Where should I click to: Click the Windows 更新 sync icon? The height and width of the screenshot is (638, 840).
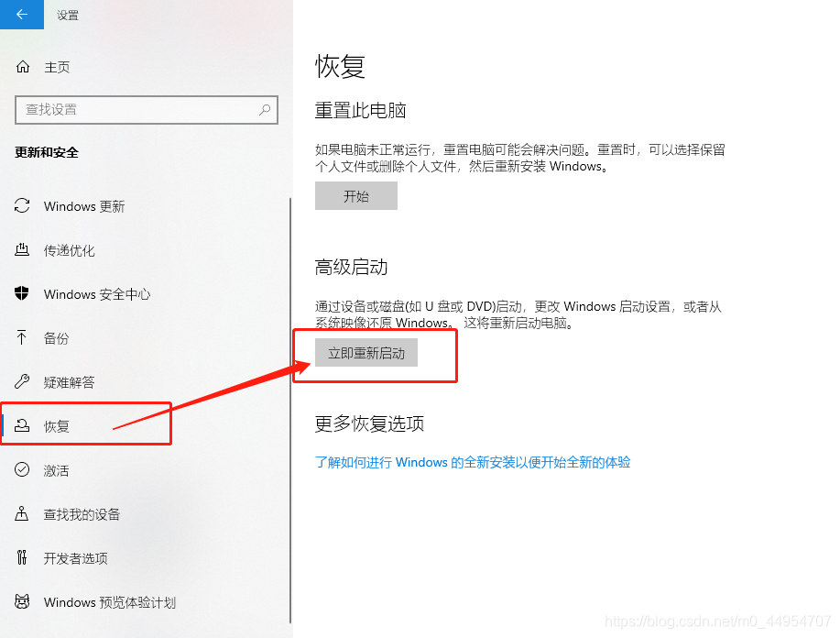point(22,206)
